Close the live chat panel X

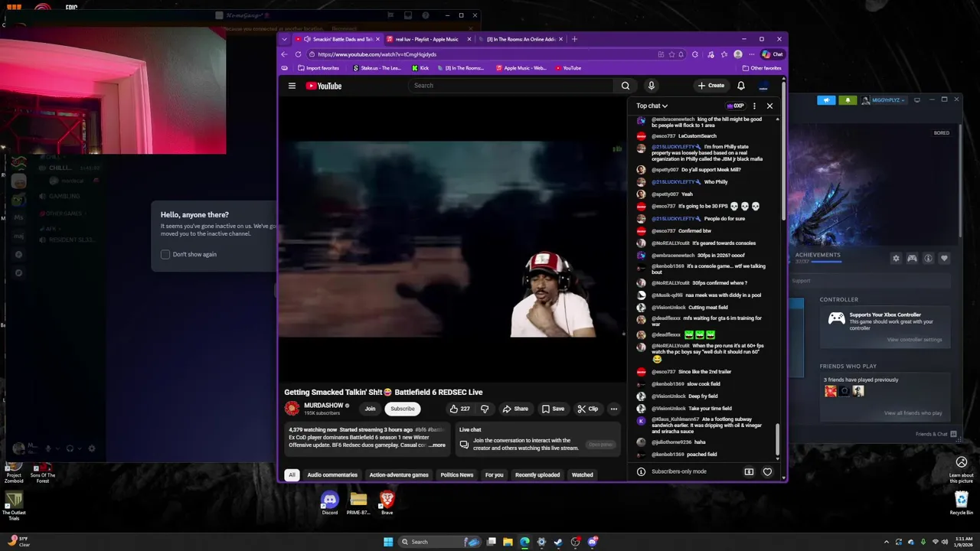(x=769, y=106)
